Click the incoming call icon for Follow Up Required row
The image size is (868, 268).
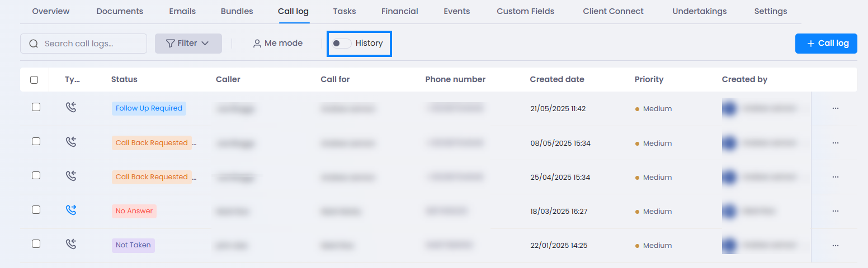70,108
